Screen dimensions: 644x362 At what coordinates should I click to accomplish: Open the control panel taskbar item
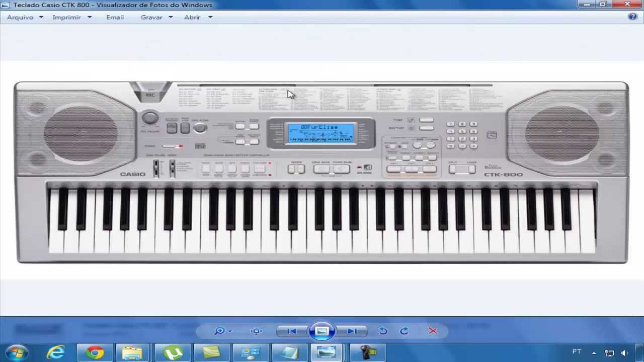coord(250,352)
